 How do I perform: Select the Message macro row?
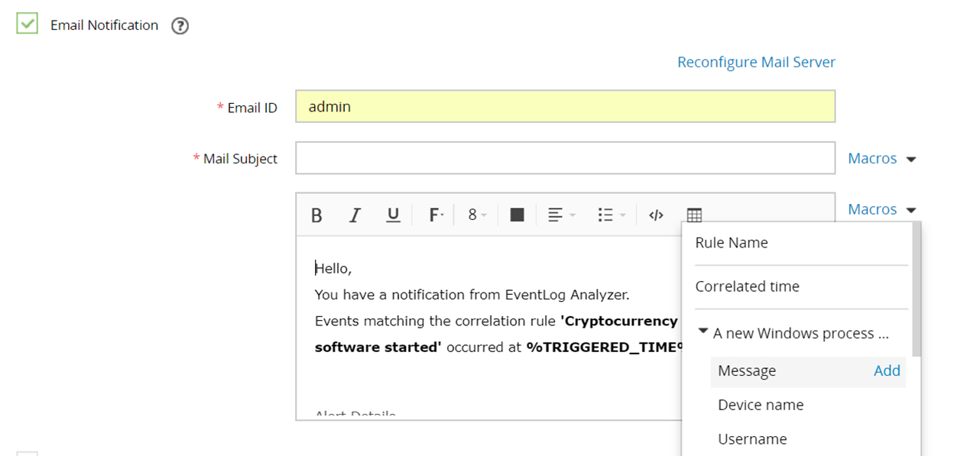808,371
